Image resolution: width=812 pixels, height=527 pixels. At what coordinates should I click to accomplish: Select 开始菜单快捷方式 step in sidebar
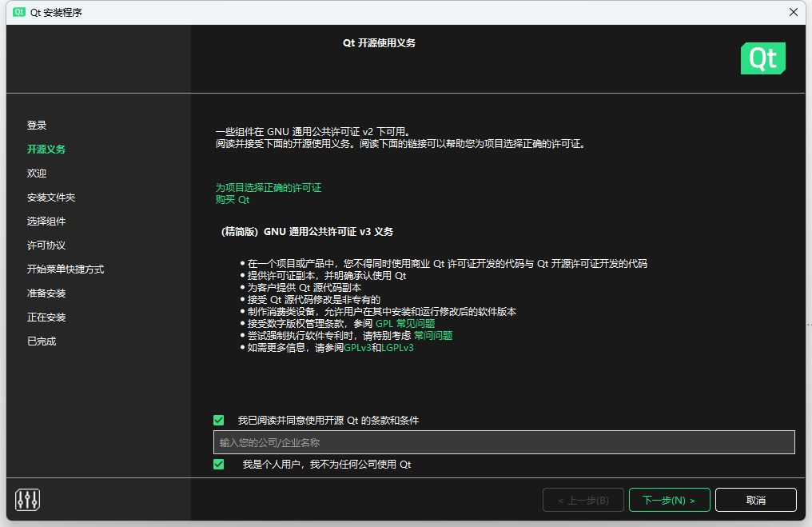point(66,269)
